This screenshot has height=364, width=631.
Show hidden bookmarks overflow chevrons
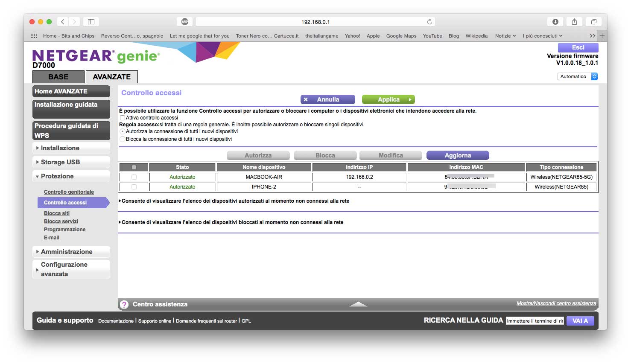click(592, 36)
